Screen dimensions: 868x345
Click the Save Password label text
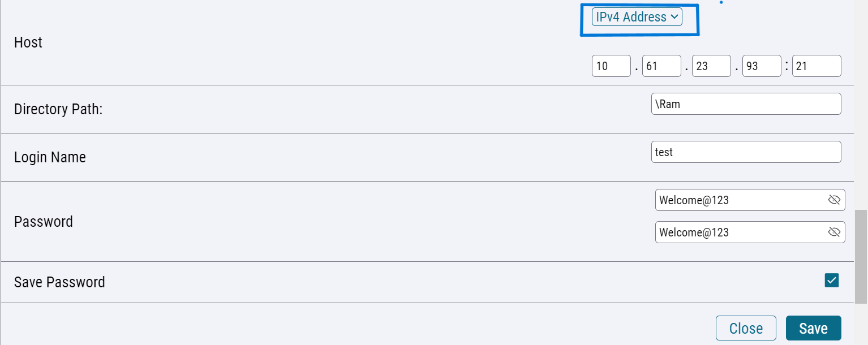coord(59,282)
